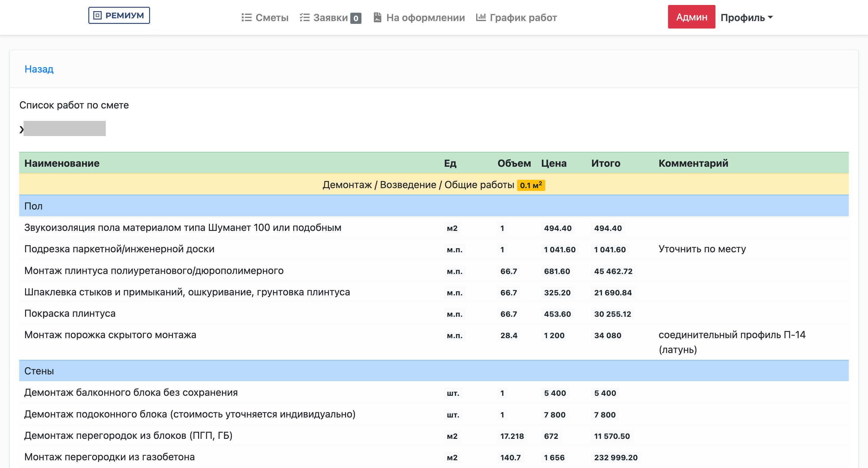Click the Наименование column header
This screenshot has height=468, width=868.
coord(62,163)
